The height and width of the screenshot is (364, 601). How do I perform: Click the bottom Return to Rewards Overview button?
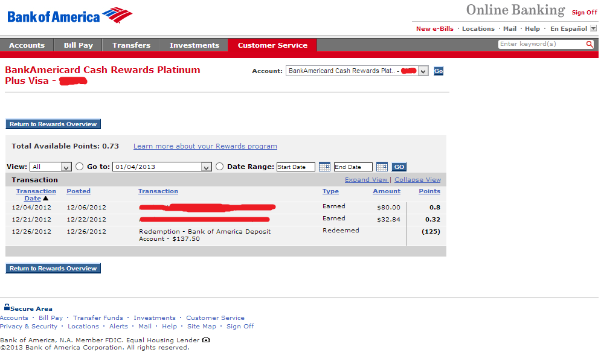[53, 268]
